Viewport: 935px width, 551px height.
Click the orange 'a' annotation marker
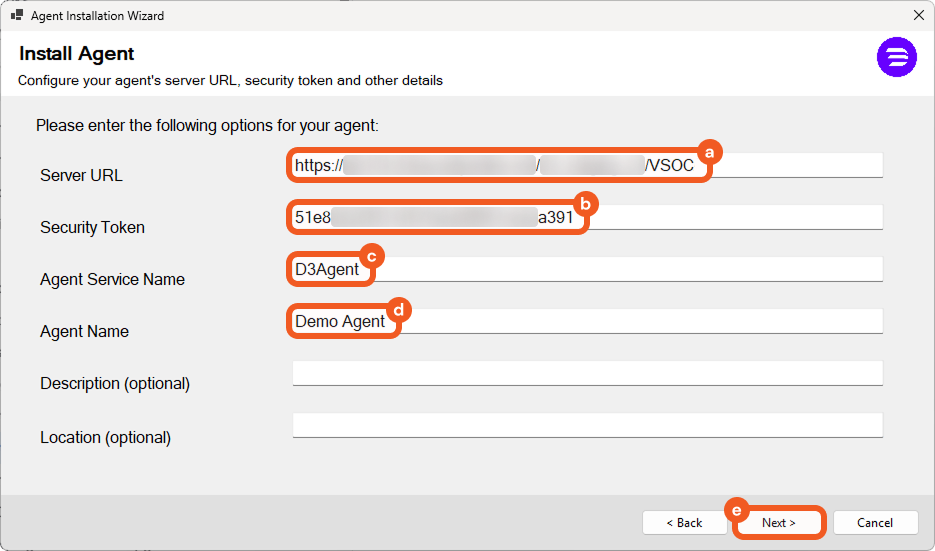(x=710, y=152)
